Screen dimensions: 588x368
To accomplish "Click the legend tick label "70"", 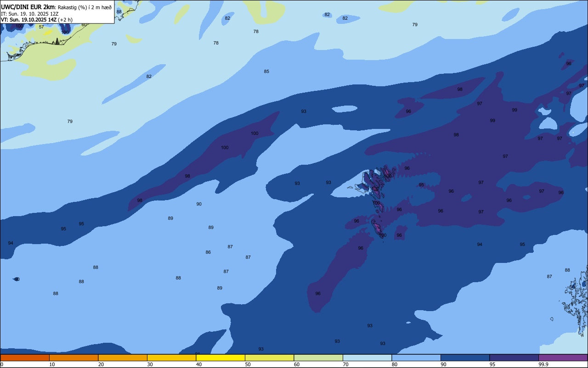I will (x=346, y=364).
